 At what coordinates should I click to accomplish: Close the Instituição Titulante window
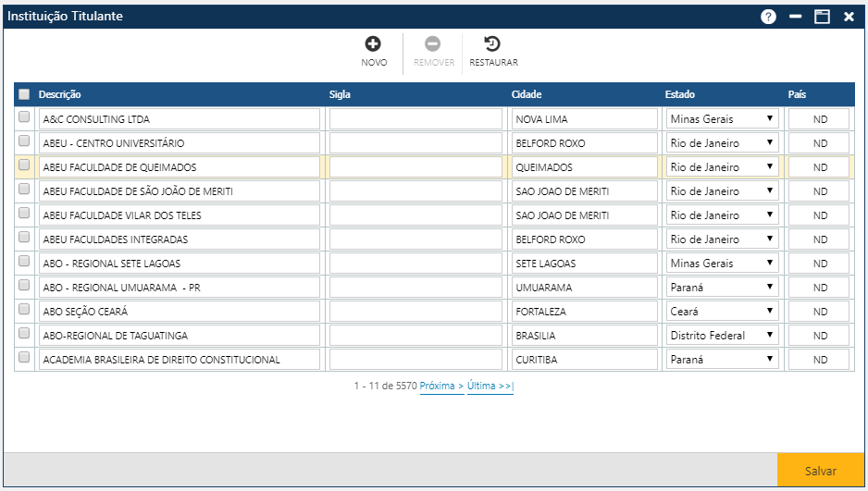tap(849, 17)
